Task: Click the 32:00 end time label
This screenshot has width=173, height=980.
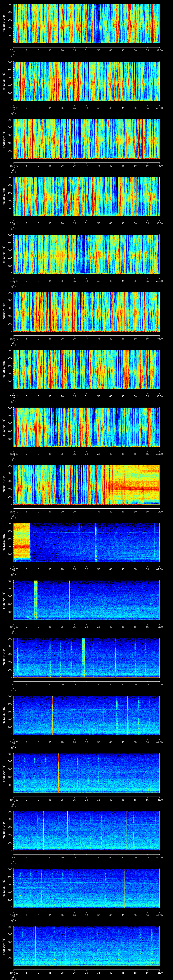Action: tap(159, 50)
